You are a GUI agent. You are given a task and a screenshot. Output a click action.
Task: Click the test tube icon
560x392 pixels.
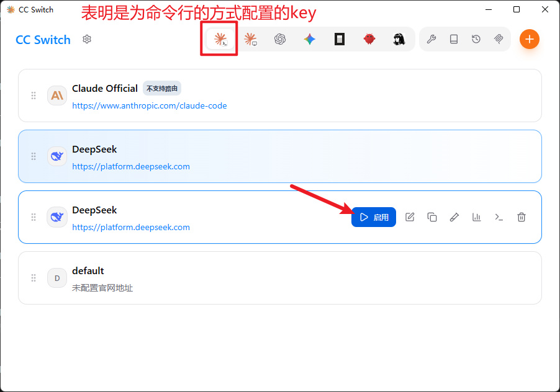(454, 217)
